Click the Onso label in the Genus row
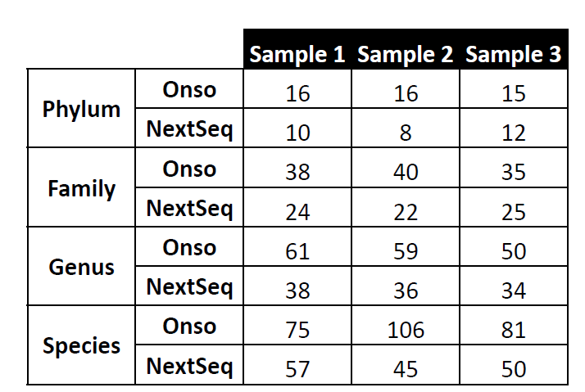Screen dimensions: 585x392 coord(189,248)
